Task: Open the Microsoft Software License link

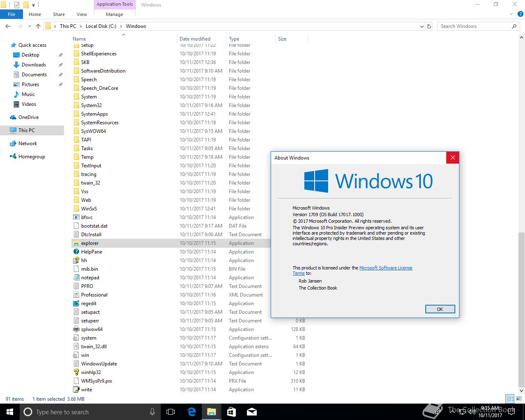Action: [386, 268]
